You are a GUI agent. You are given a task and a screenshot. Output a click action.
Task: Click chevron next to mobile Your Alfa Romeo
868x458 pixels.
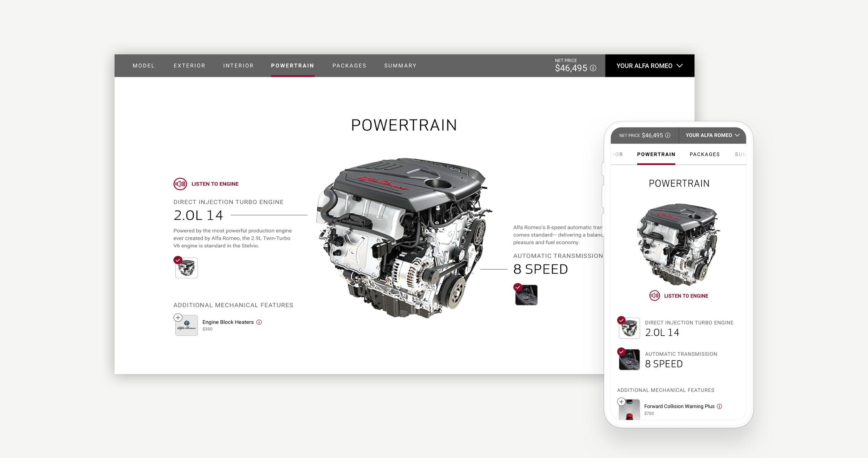click(x=737, y=135)
